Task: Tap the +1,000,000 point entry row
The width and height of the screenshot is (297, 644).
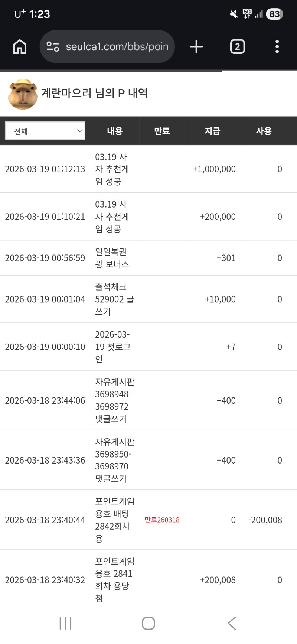Action: pos(148,169)
